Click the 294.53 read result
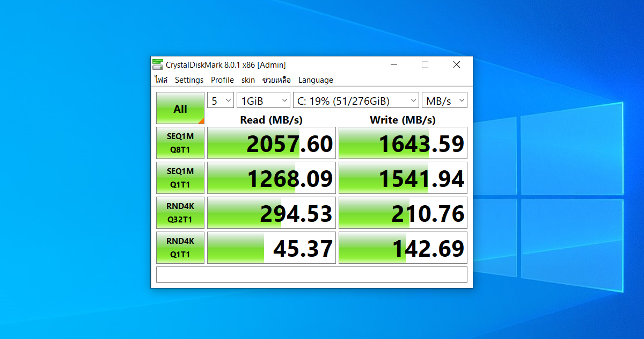This screenshot has width=644, height=339. point(272,213)
